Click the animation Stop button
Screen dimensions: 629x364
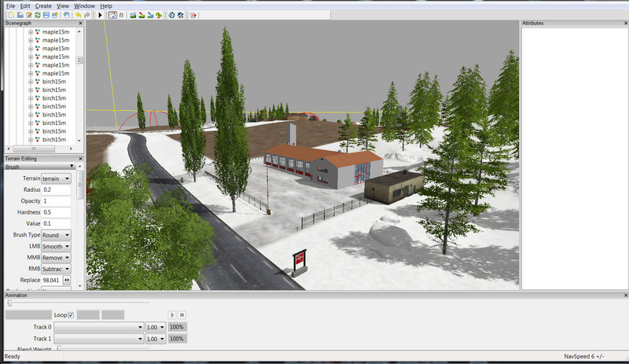(x=181, y=315)
